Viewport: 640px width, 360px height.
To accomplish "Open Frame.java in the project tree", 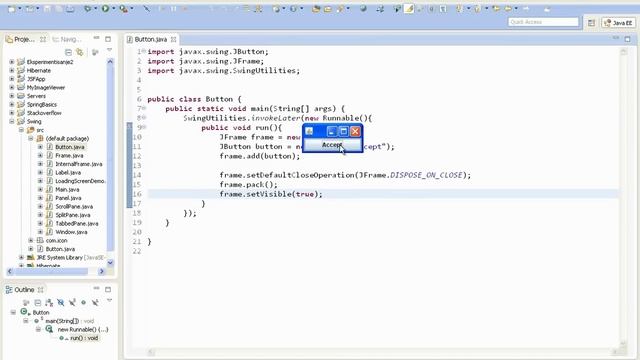I will pyautogui.click(x=69, y=156).
